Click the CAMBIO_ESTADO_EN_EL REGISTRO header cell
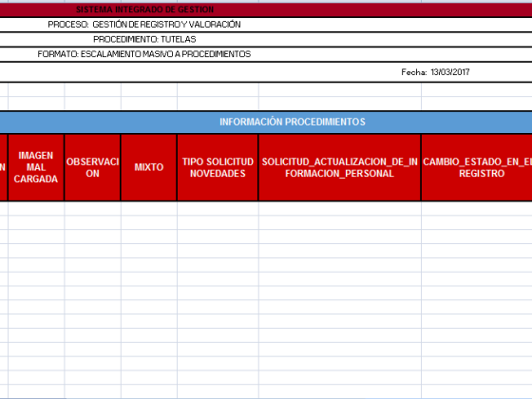The width and height of the screenshot is (532, 399). point(477,167)
